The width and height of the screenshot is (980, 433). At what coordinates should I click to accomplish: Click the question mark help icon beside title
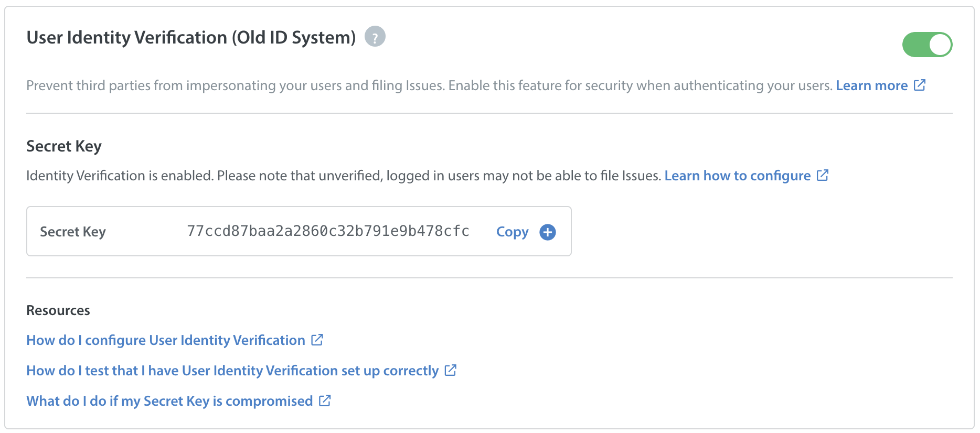tap(375, 37)
